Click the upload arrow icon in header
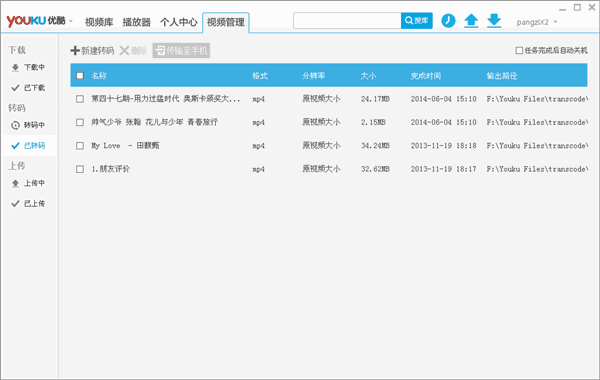This screenshot has width=600, height=380. 471,21
